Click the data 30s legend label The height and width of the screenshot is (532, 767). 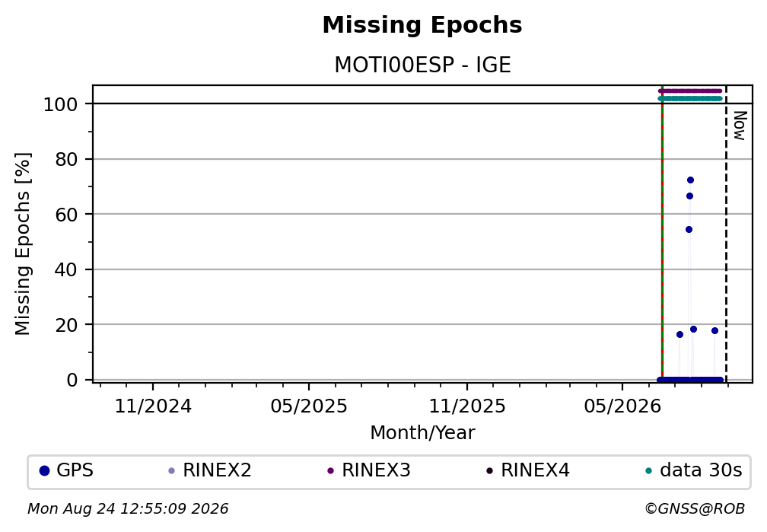click(701, 470)
